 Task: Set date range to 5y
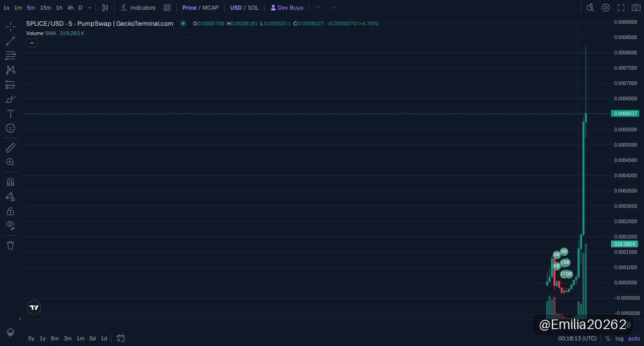pos(31,338)
